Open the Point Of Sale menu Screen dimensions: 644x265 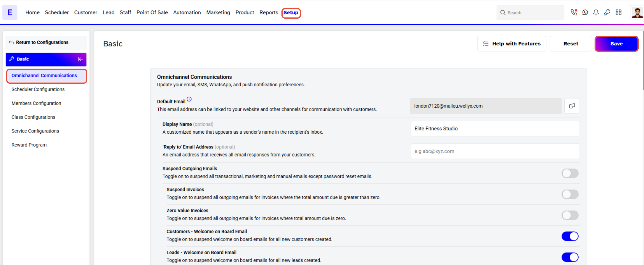tap(152, 12)
